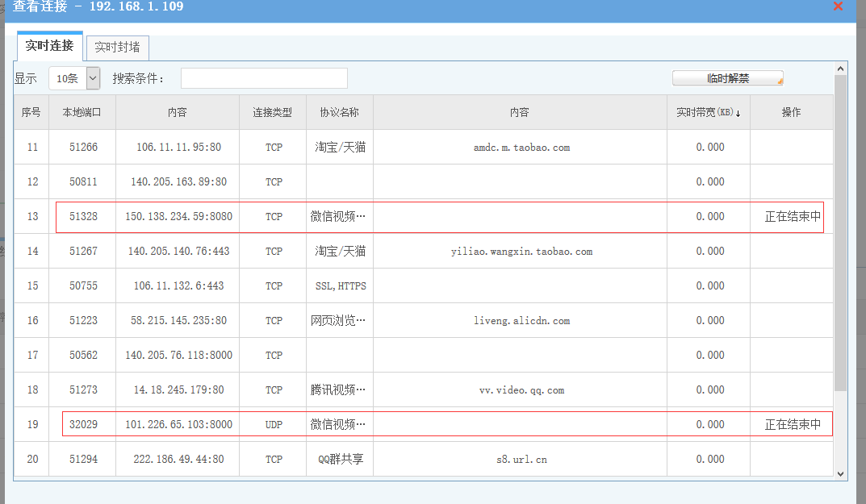Select the amdc.m.taobao.com row

coord(521,148)
